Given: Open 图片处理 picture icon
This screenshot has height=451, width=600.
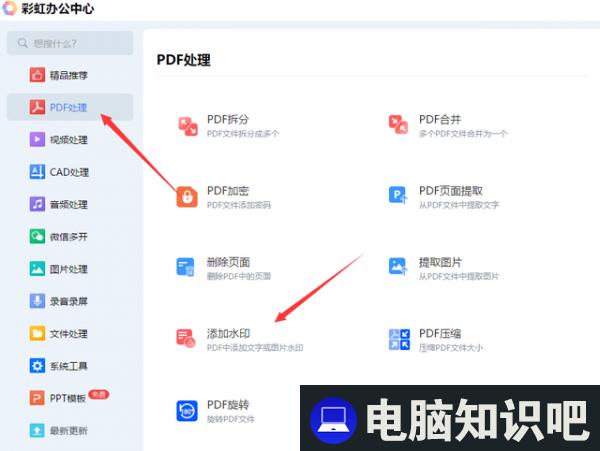Looking at the screenshot, I should click(37, 269).
